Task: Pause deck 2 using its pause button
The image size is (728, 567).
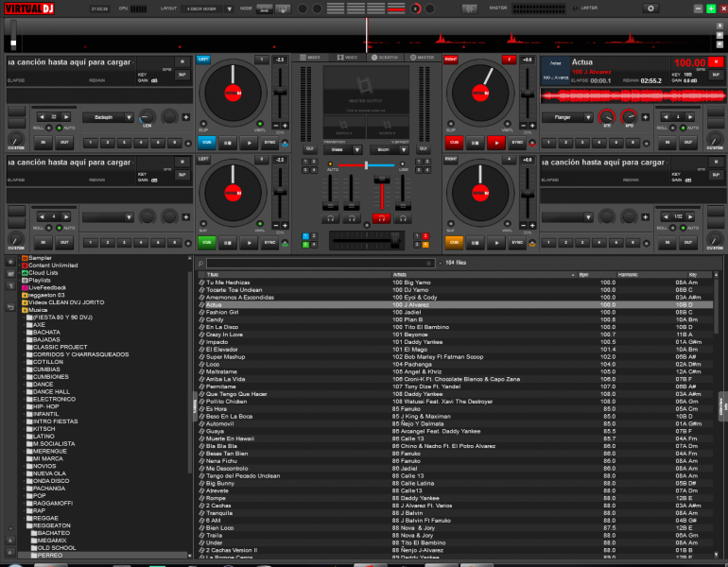Action: tap(475, 143)
